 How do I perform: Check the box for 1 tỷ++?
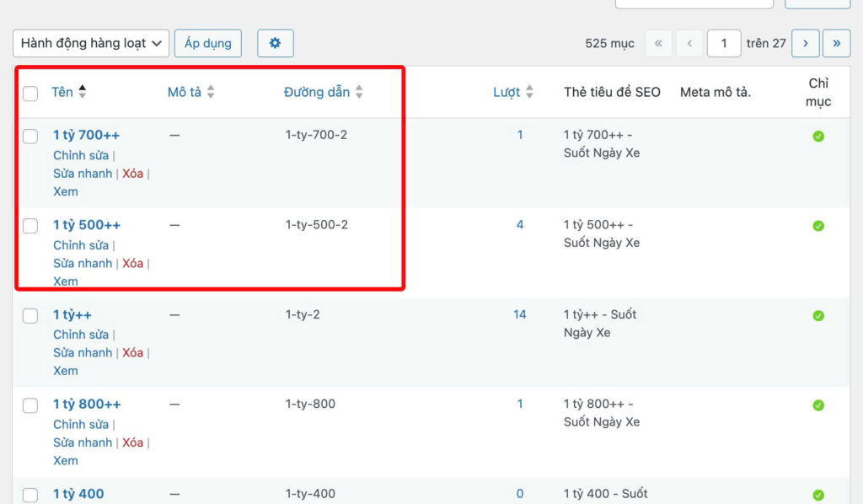click(30, 315)
